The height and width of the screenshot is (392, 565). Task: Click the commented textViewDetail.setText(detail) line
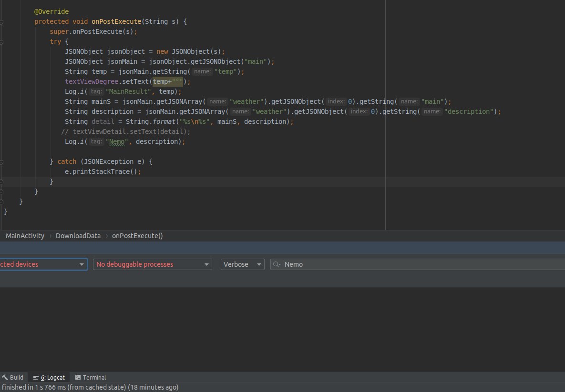126,132
